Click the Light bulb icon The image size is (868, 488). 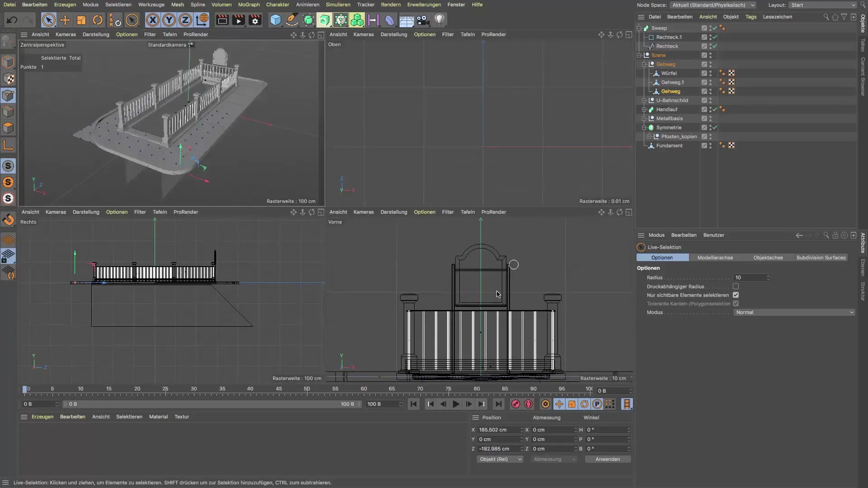tap(439, 20)
